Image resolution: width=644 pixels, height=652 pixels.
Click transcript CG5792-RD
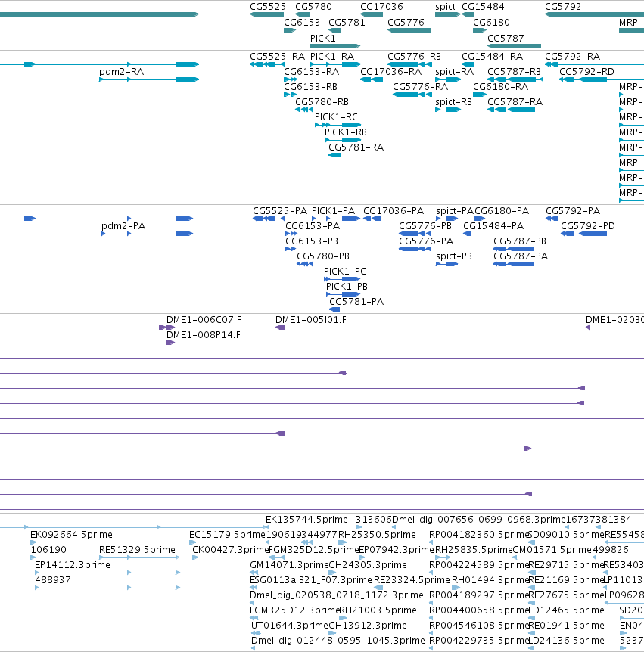[586, 72]
